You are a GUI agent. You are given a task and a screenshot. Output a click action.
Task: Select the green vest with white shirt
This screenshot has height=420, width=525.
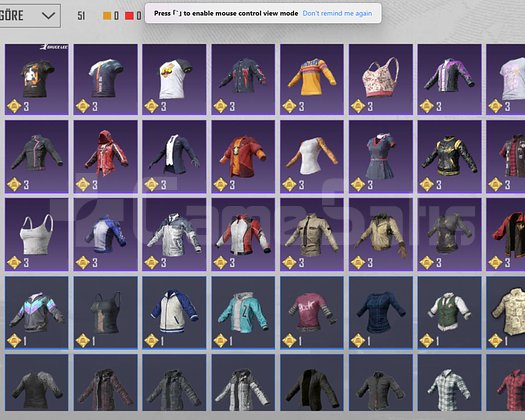tap(450, 312)
